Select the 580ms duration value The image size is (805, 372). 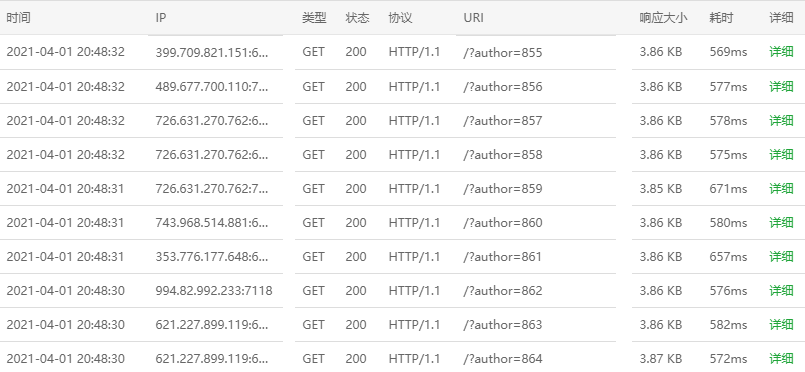(x=728, y=222)
